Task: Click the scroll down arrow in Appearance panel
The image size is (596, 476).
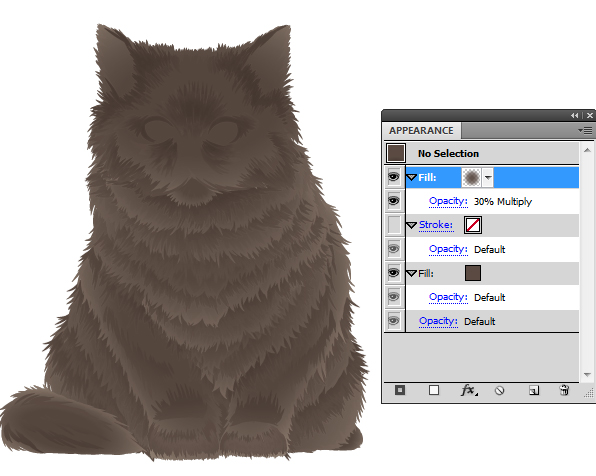Action: pos(587,375)
